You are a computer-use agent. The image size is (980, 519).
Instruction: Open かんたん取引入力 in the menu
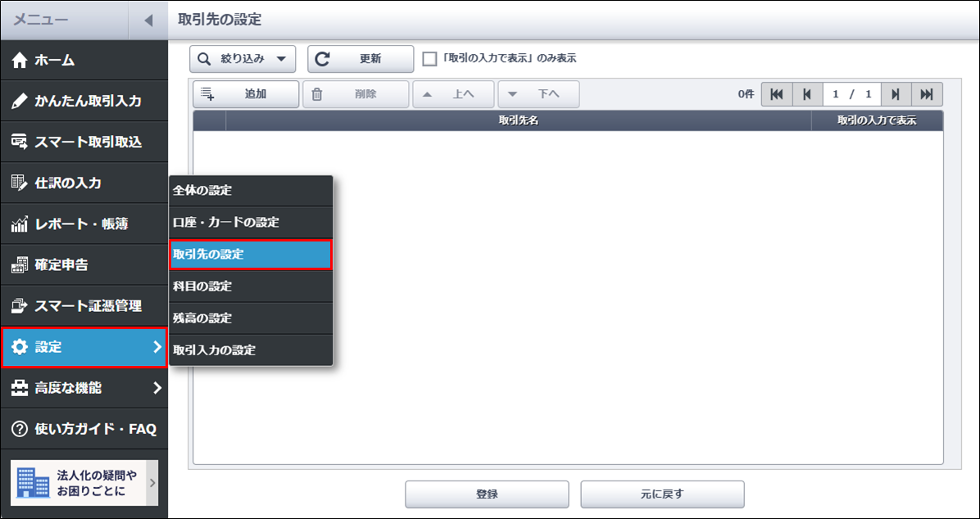(x=84, y=102)
